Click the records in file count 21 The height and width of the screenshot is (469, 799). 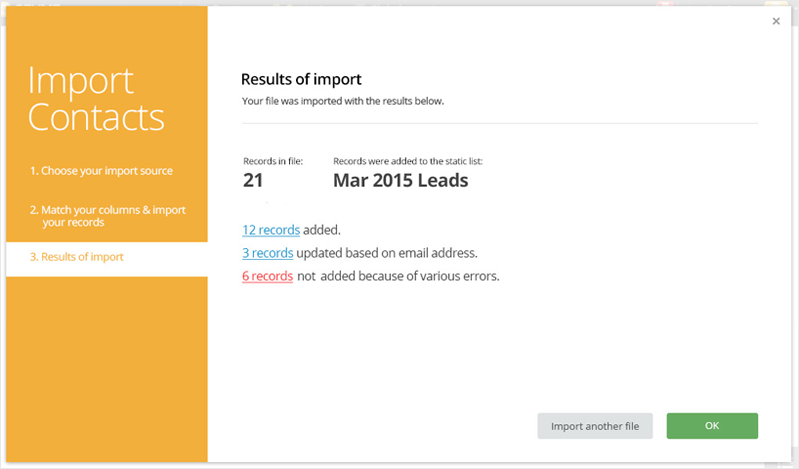(253, 181)
